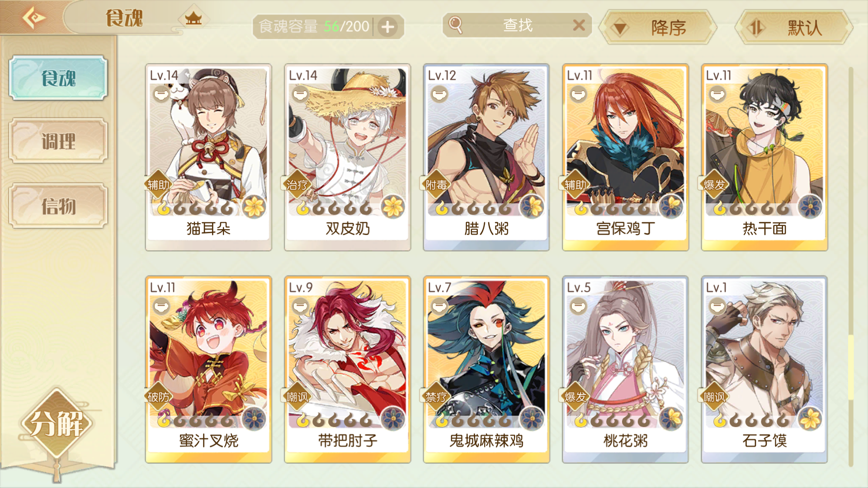The image size is (868, 488).
Task: Open the 默认 sort type dropdown
Action: (794, 28)
